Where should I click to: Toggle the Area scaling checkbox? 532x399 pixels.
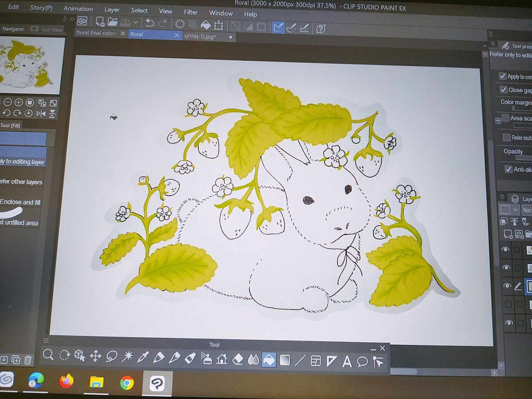(x=506, y=118)
